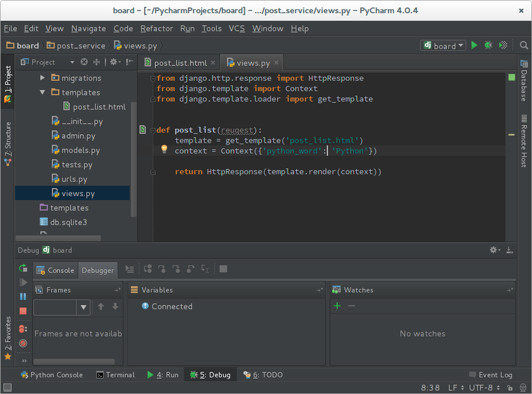Viewport: 532px width, 394px height.
Task: Toggle the Remote Host side tool window
Action: pos(524,141)
